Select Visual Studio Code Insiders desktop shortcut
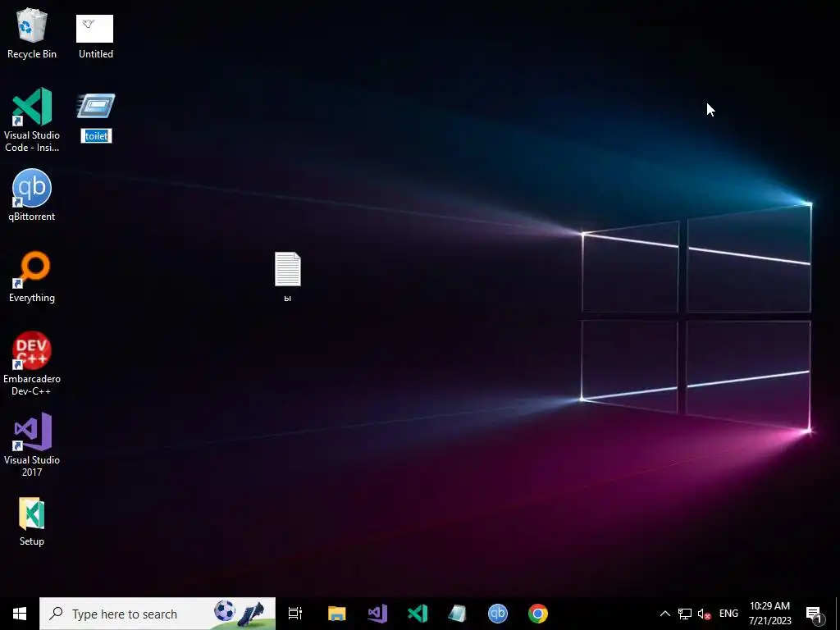Screen dimensions: 840x630 point(32,120)
